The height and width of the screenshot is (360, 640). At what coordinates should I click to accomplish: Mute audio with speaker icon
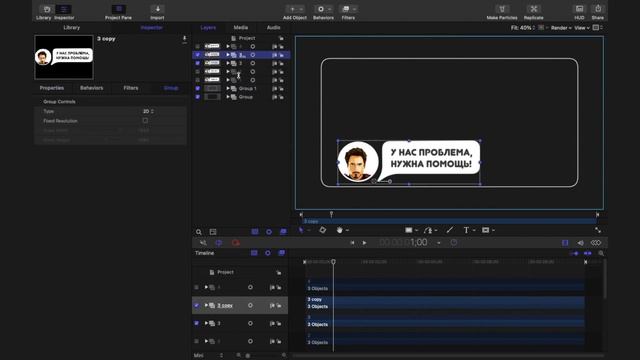point(580,243)
